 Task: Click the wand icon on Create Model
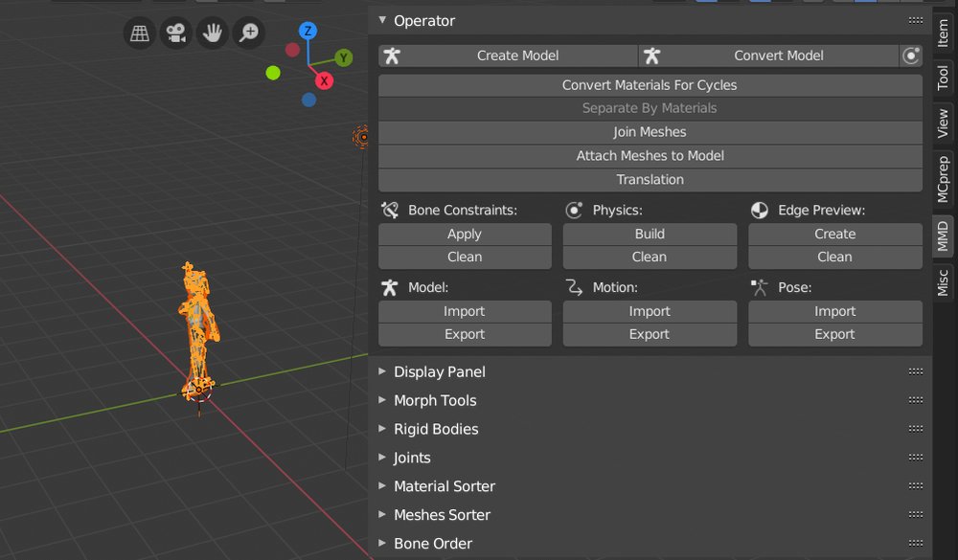pos(392,56)
